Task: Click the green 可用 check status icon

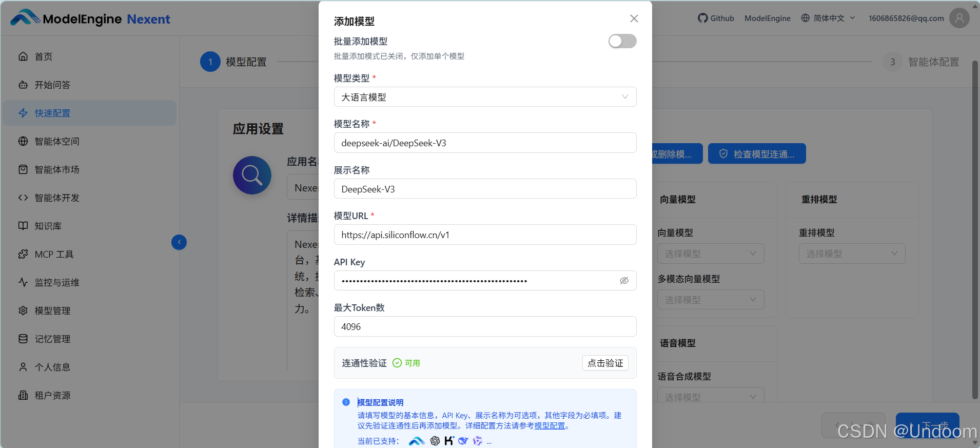Action: pos(397,363)
